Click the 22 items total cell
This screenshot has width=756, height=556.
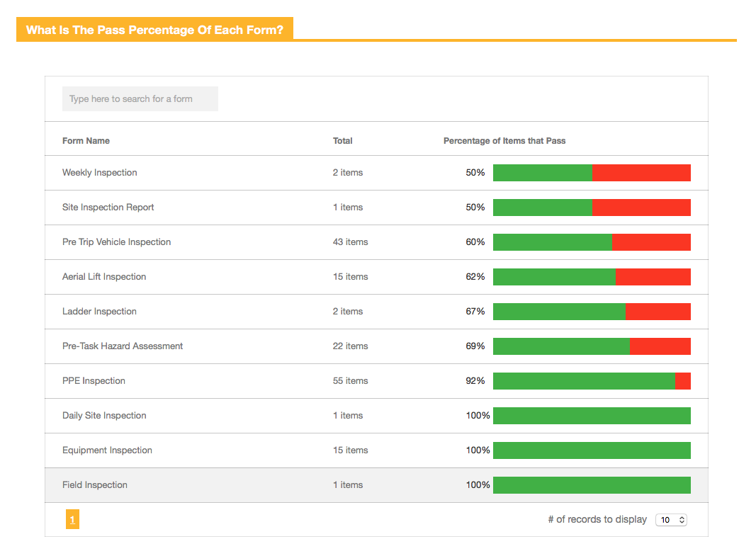pos(350,346)
